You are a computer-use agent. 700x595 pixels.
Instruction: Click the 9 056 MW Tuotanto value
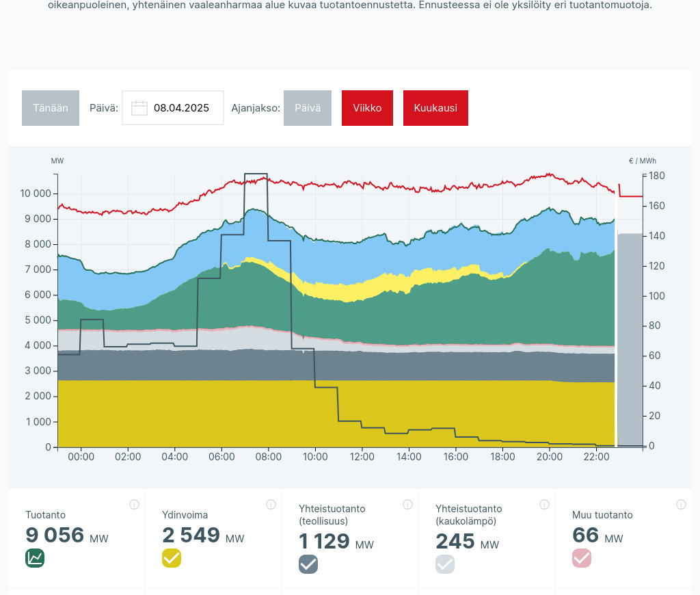click(55, 535)
